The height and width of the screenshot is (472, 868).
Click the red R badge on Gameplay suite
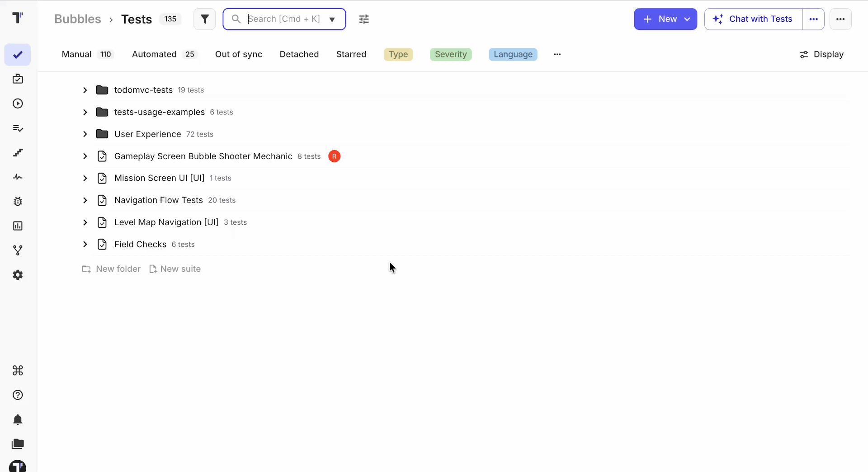(x=334, y=156)
